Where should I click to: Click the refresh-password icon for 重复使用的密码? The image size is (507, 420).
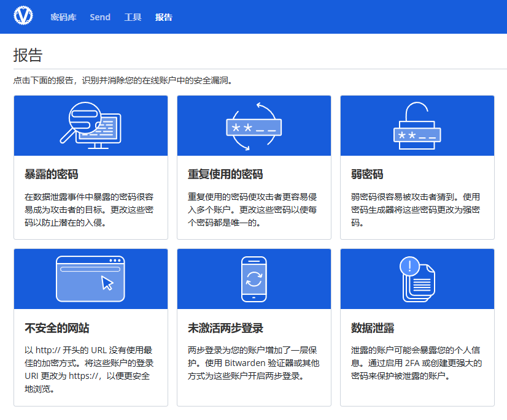coord(254,127)
